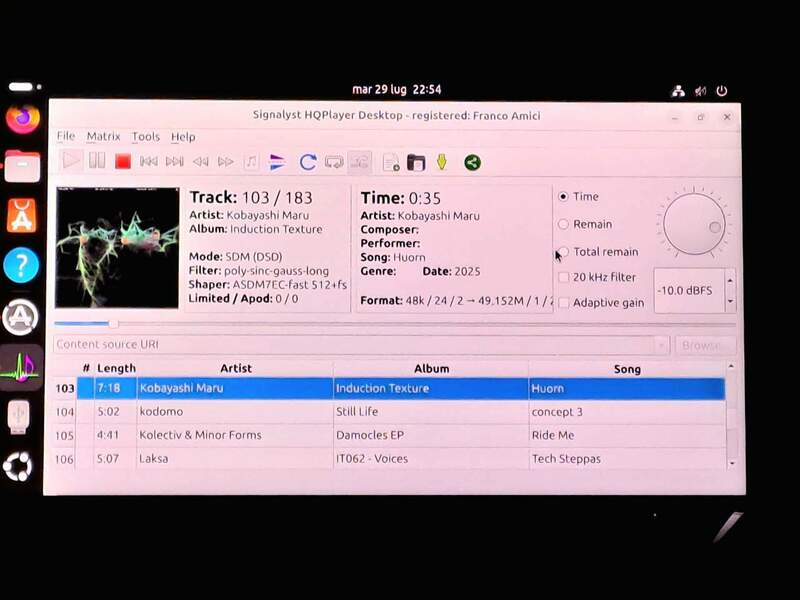The height and width of the screenshot is (600, 800).
Task: Select the Total remain radio button
Action: (x=564, y=252)
